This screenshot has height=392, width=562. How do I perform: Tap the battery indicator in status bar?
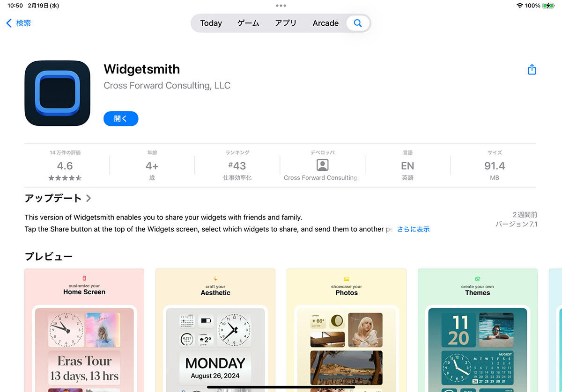pyautogui.click(x=548, y=6)
